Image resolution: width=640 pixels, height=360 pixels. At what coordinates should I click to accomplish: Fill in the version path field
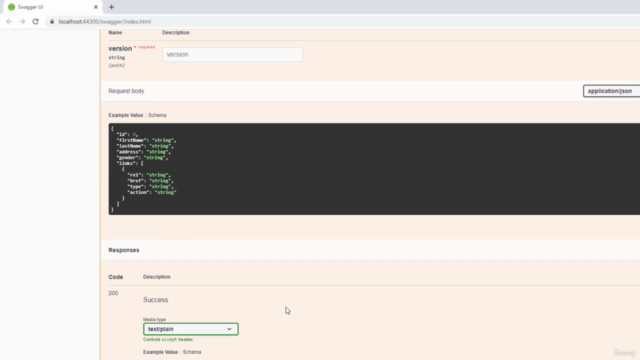point(232,54)
